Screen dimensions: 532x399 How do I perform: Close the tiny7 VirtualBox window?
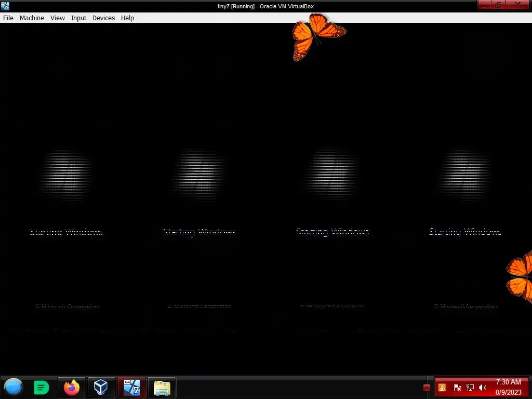point(518,5)
